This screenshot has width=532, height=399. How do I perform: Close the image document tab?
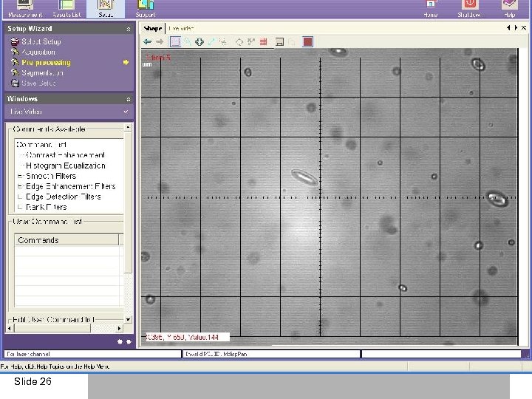(x=524, y=28)
